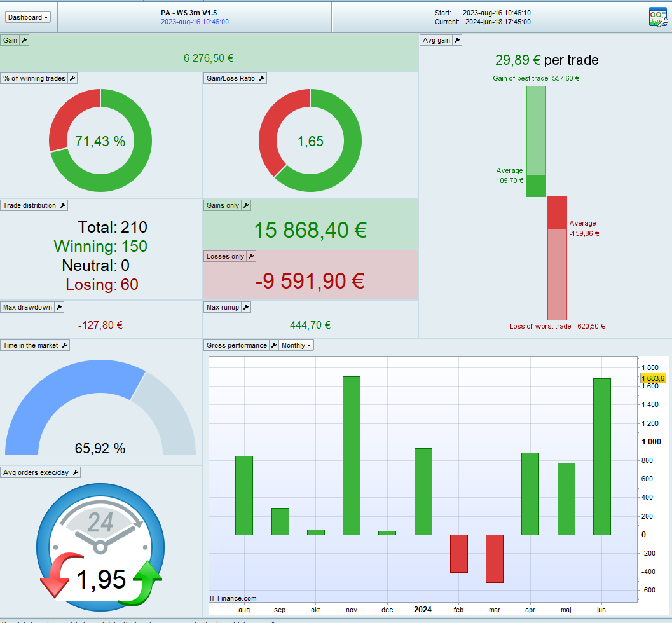This screenshot has height=623, width=672.
Task: Click the Average -159,86 € label
Action: [584, 228]
